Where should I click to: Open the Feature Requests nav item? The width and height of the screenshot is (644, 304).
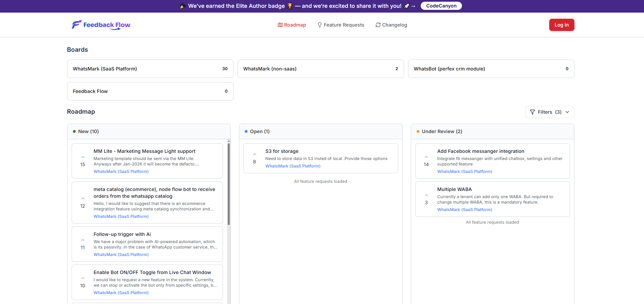coord(341,25)
